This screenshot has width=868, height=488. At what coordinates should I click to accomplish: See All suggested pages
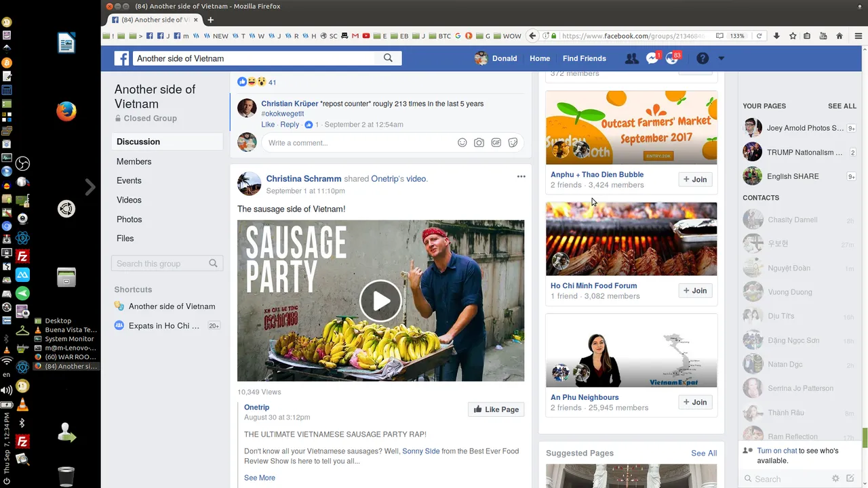pos(704,453)
